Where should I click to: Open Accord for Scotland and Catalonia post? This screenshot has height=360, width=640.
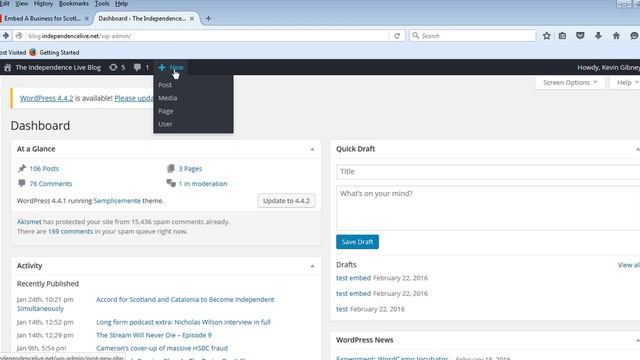pyautogui.click(x=185, y=299)
